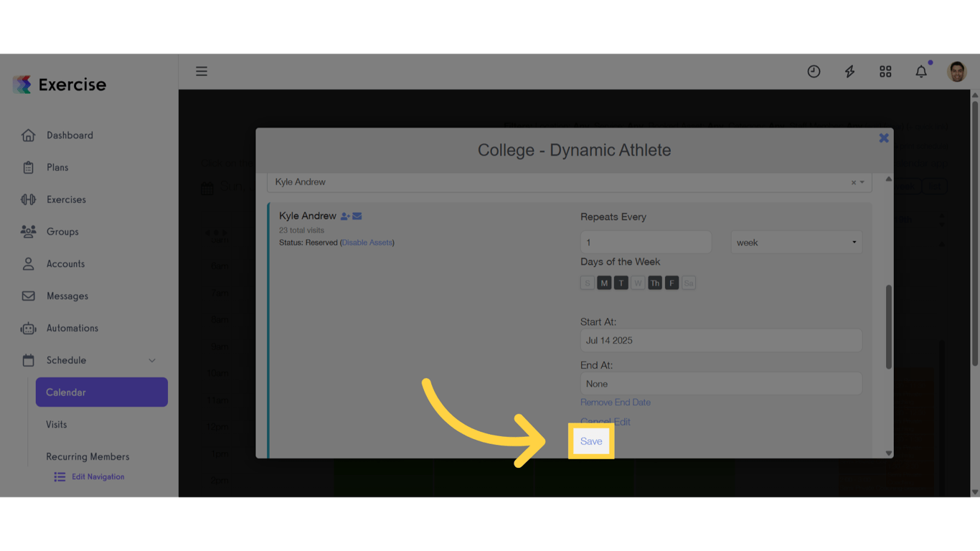This screenshot has height=551, width=980.
Task: Open Messages in sidebar
Action: [x=67, y=296]
